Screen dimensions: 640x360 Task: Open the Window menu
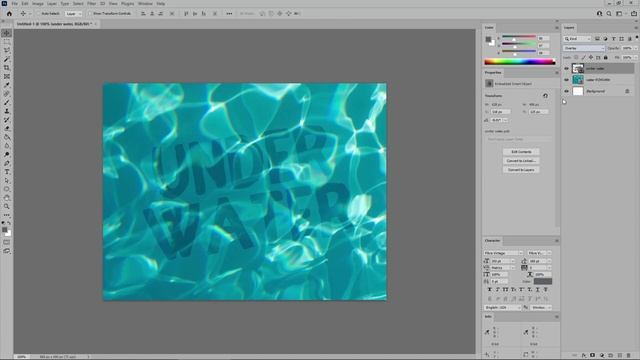(145, 4)
